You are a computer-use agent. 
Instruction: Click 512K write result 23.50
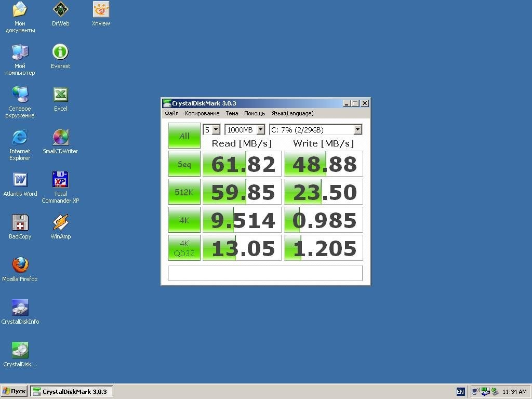point(324,192)
